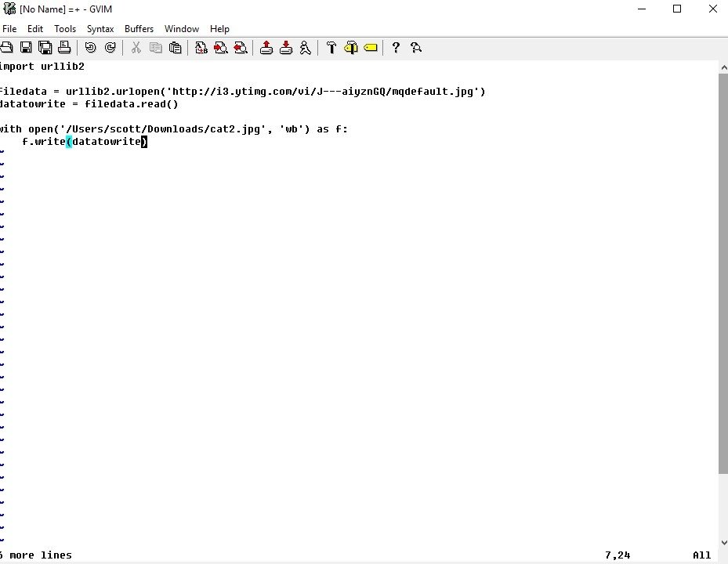Click the Save All files icon
Image resolution: width=728 pixels, height=564 pixels.
(x=45, y=47)
